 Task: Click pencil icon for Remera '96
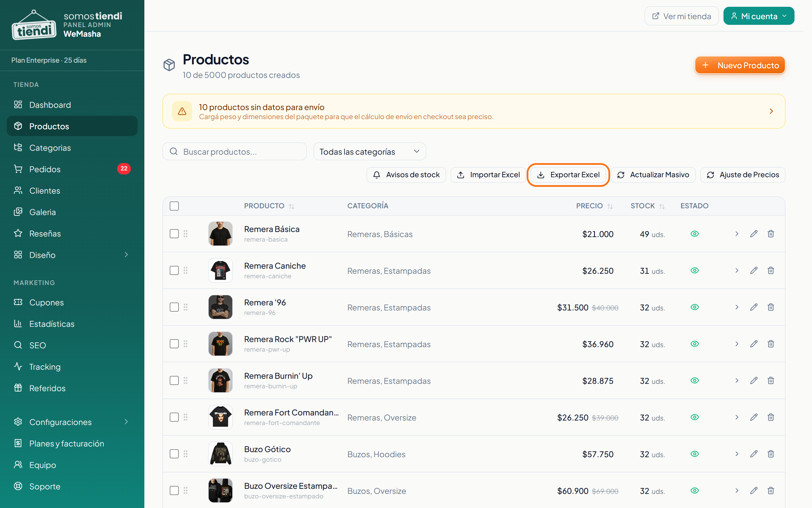tap(754, 307)
